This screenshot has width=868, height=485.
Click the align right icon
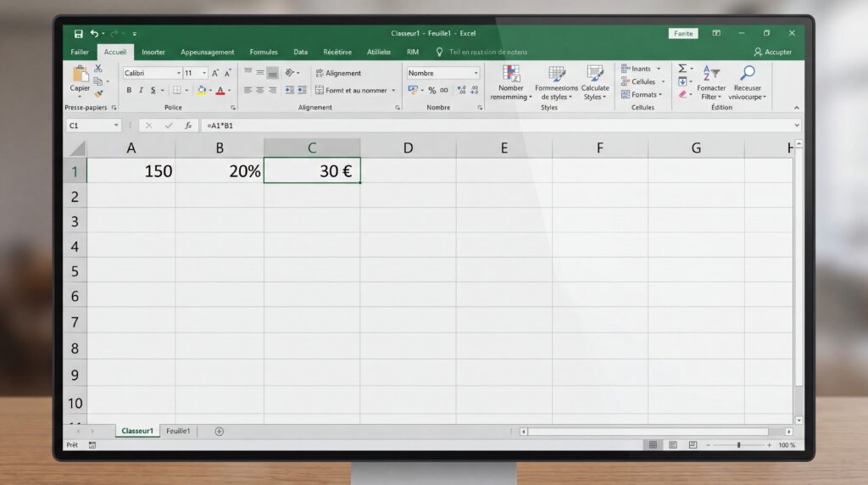[x=272, y=90]
